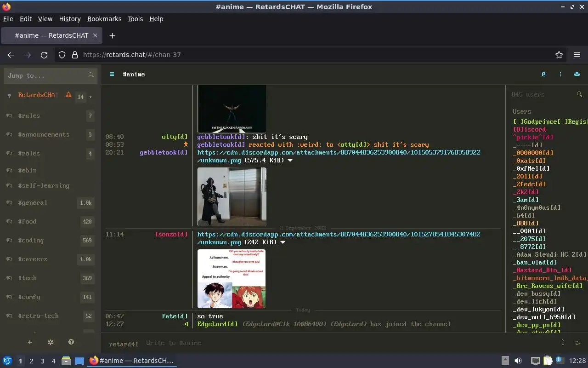Screen dimensions: 588x368
Task: Open the mentions @ icon
Action: [x=543, y=74]
